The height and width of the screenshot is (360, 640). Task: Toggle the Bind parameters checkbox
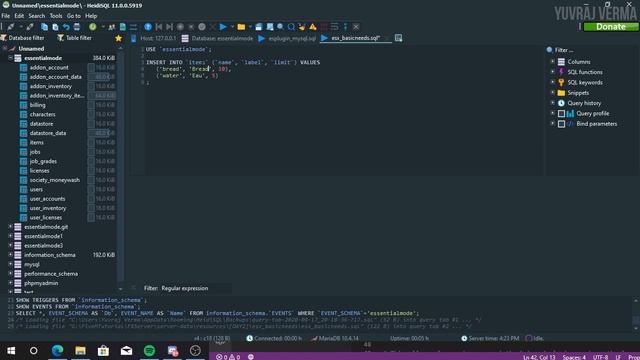(561, 124)
